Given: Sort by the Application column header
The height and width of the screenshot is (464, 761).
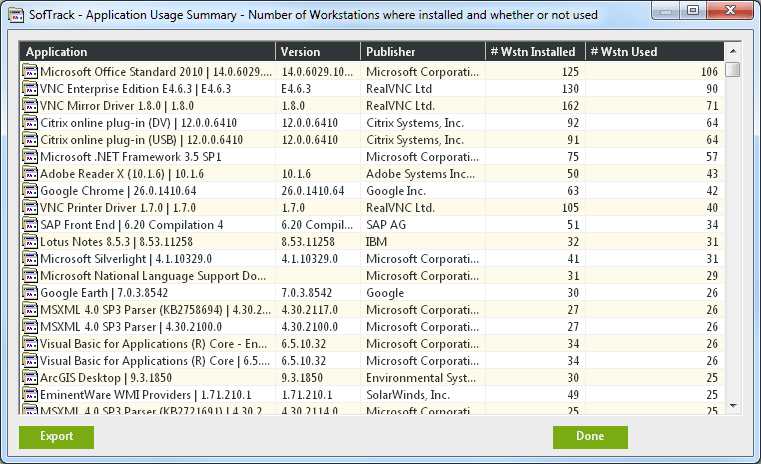Looking at the screenshot, I should pos(148,51).
